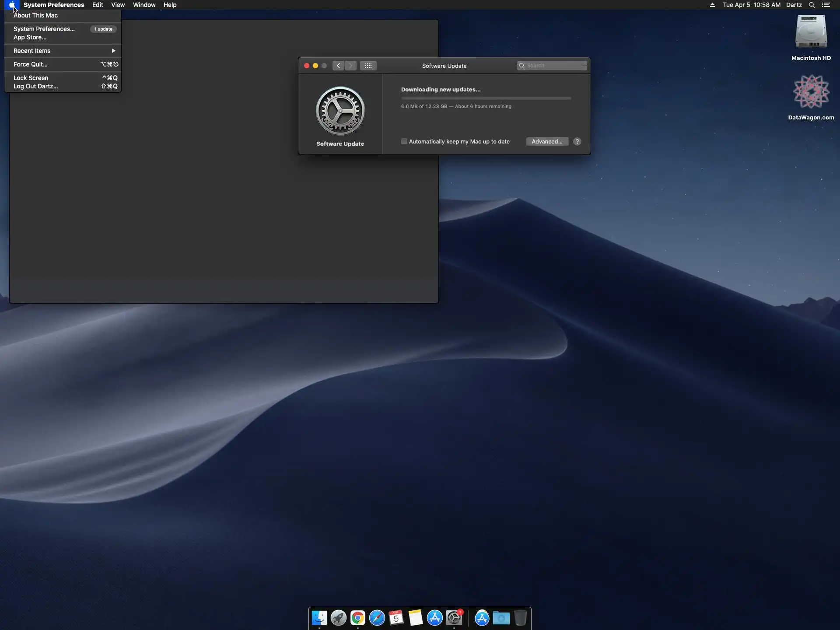Open the help question mark button
This screenshot has width=840, height=630.
coord(577,141)
